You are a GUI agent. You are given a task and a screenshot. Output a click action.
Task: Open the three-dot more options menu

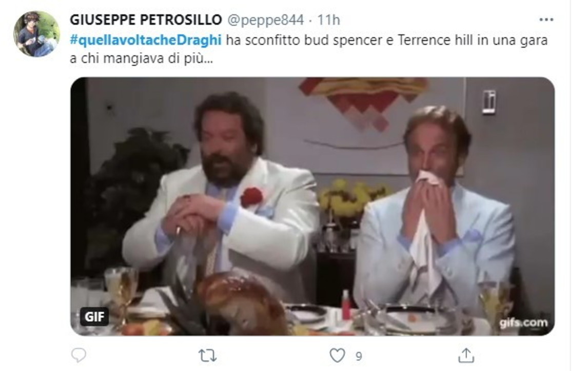(x=546, y=20)
